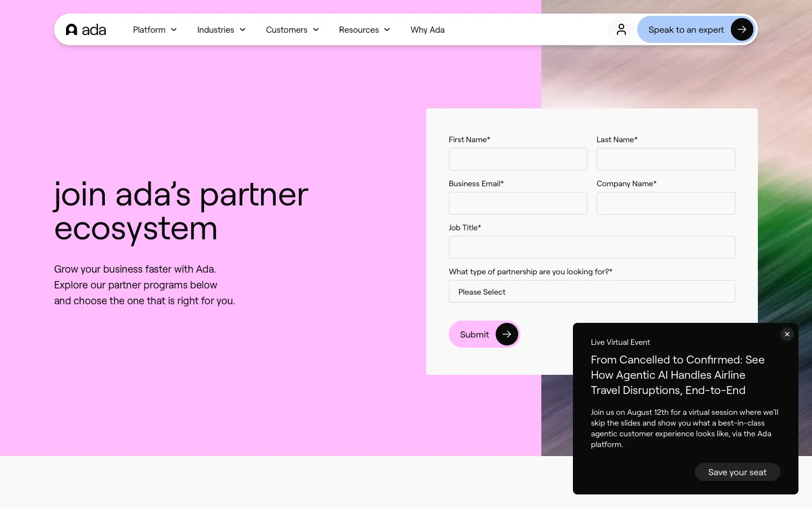This screenshot has width=812, height=508.
Task: Click the arrow circle in Speak to an expert
Action: [742, 29]
